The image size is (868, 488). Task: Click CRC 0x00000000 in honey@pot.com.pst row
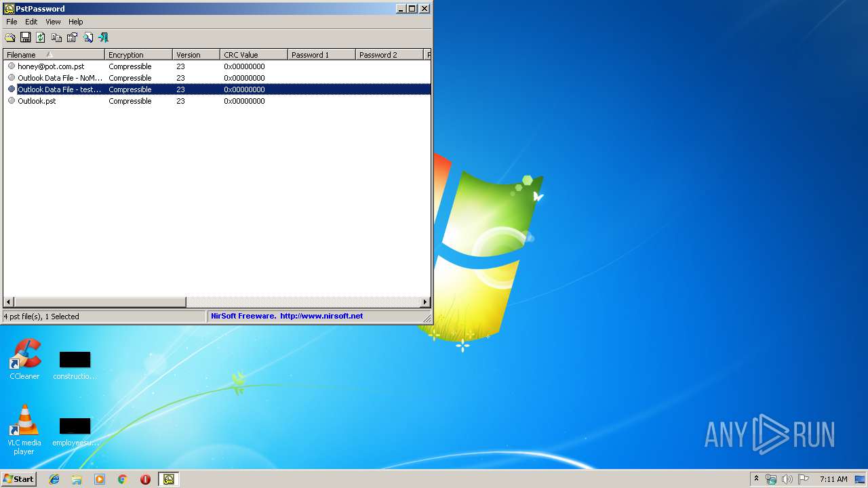[244, 66]
